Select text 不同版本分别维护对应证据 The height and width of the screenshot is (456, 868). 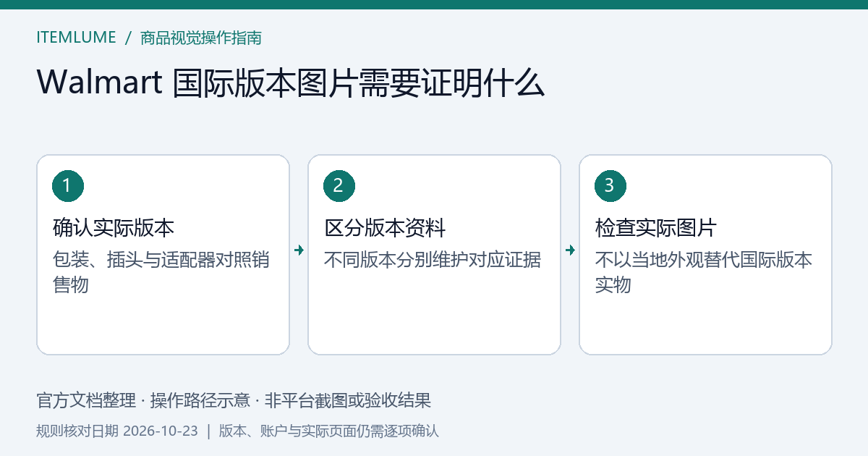(433, 260)
